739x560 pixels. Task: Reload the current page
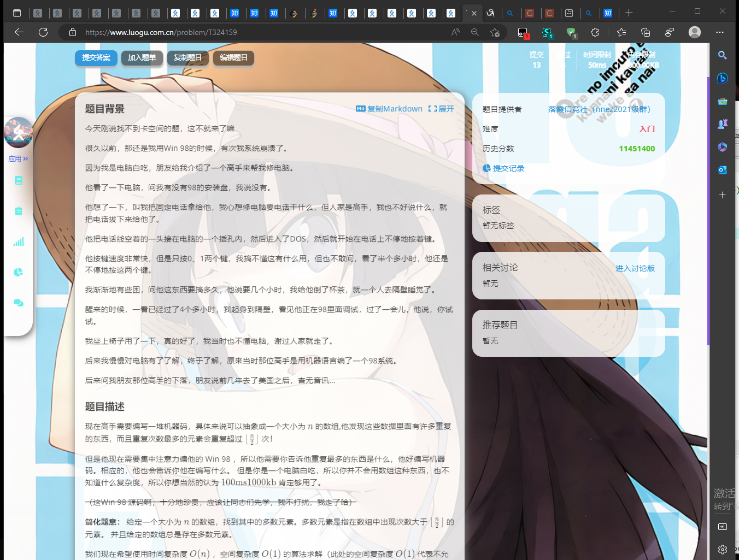point(43,32)
